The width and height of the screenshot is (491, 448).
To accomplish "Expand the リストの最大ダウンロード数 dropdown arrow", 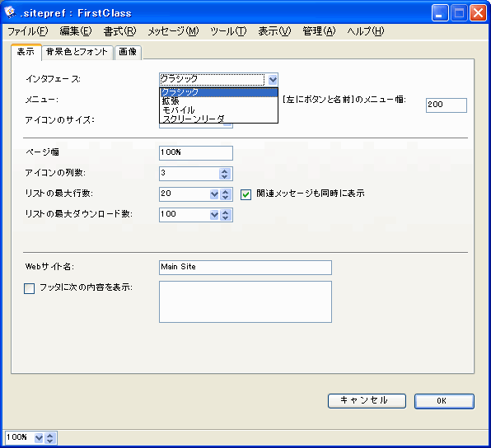I will point(214,215).
